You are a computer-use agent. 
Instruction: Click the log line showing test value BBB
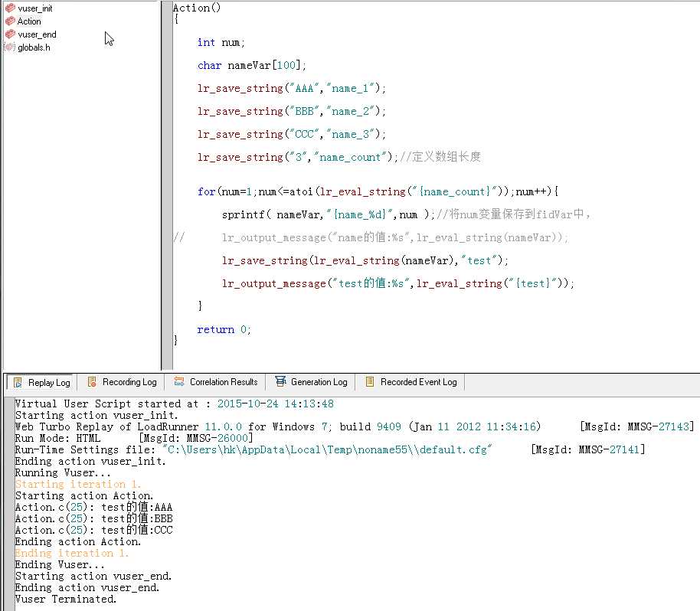(x=93, y=519)
